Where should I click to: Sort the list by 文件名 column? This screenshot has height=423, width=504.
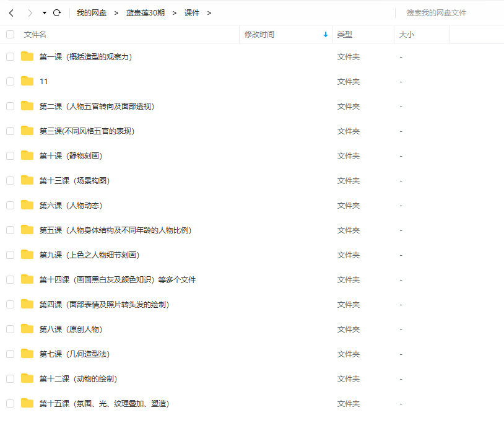(35, 35)
